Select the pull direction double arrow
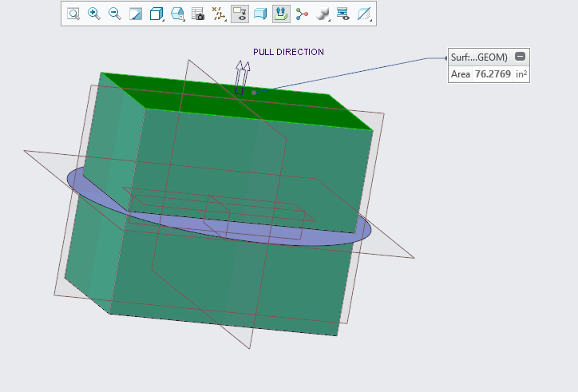The image size is (578, 392). click(x=242, y=77)
